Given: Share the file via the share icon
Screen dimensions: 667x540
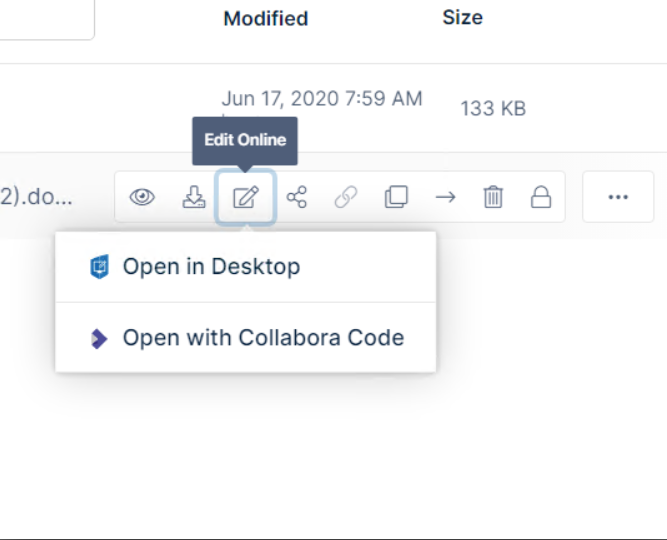Looking at the screenshot, I should pos(296,197).
